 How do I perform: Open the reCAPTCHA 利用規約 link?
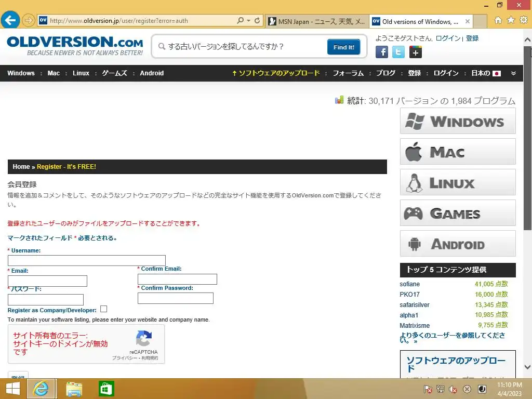[150, 358]
